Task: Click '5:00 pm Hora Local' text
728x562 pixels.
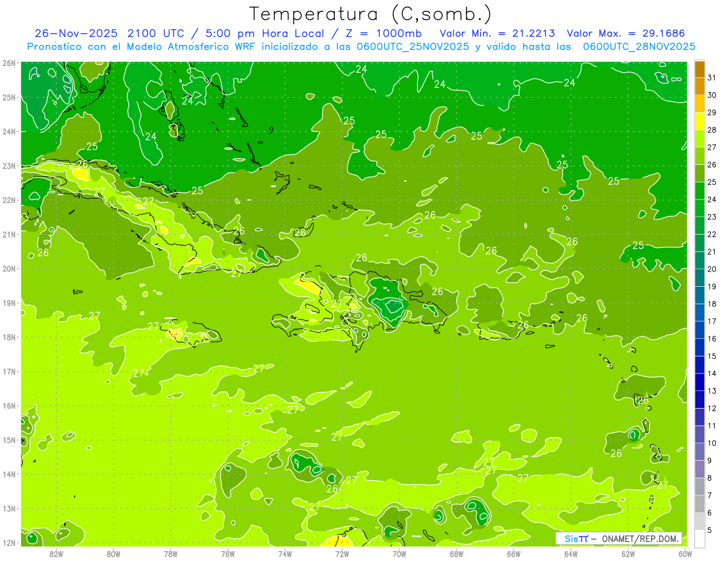Action: 263,33
